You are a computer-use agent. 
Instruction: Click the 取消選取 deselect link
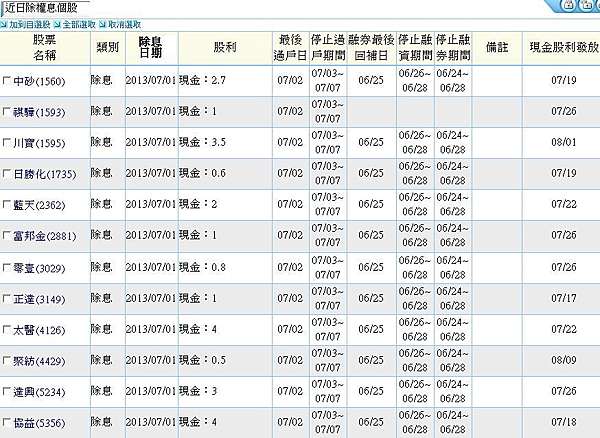(x=124, y=24)
